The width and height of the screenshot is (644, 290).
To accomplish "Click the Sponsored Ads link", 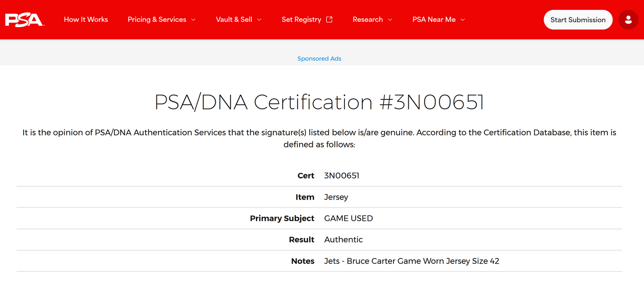I will point(319,58).
